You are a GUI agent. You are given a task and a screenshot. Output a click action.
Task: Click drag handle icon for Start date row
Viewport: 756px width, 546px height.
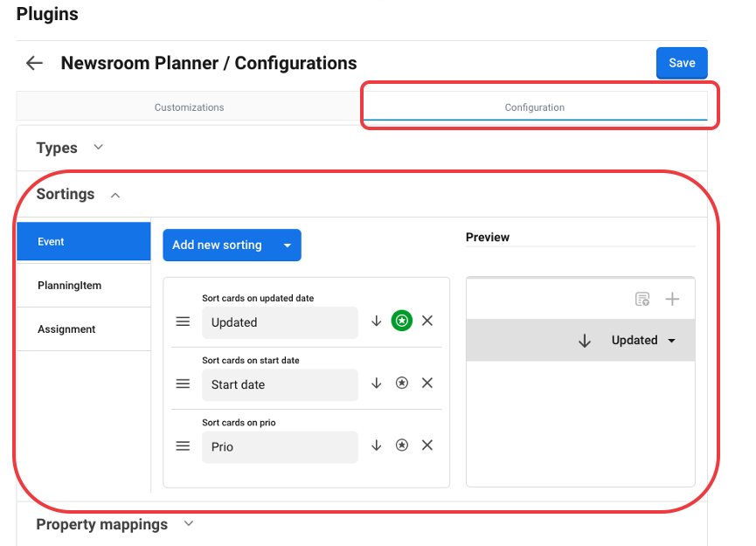click(183, 384)
